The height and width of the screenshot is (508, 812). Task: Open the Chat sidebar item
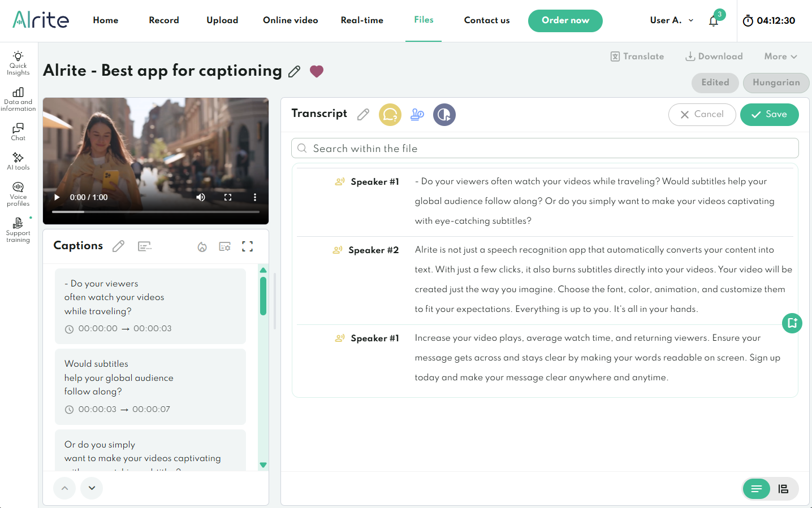pyautogui.click(x=18, y=132)
